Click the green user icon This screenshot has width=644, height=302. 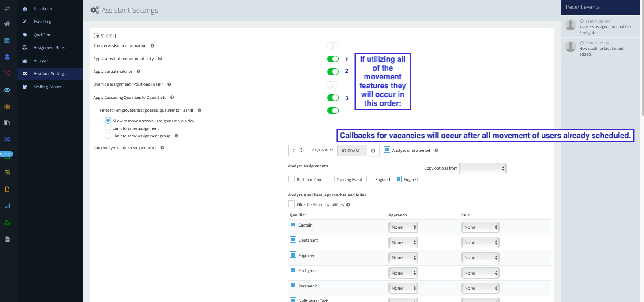[7, 223]
